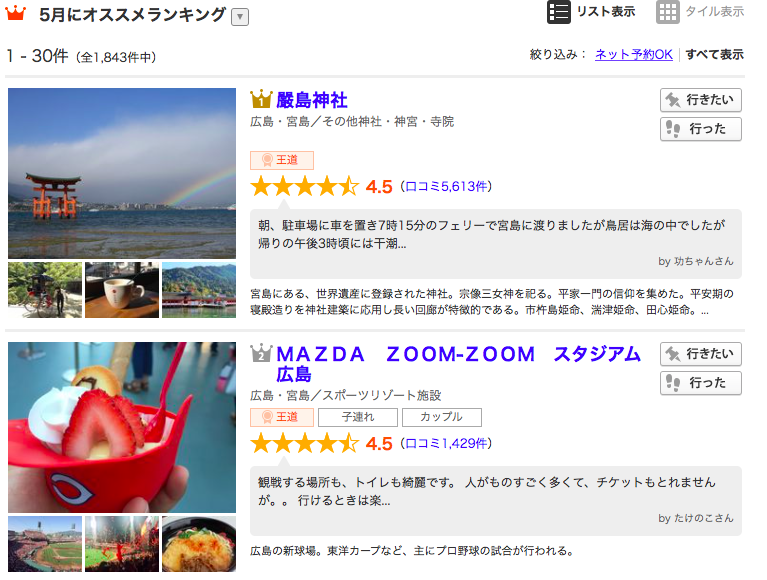Switch to タイル表示 tile view
Viewport: 767px width, 580px height.
pos(700,12)
